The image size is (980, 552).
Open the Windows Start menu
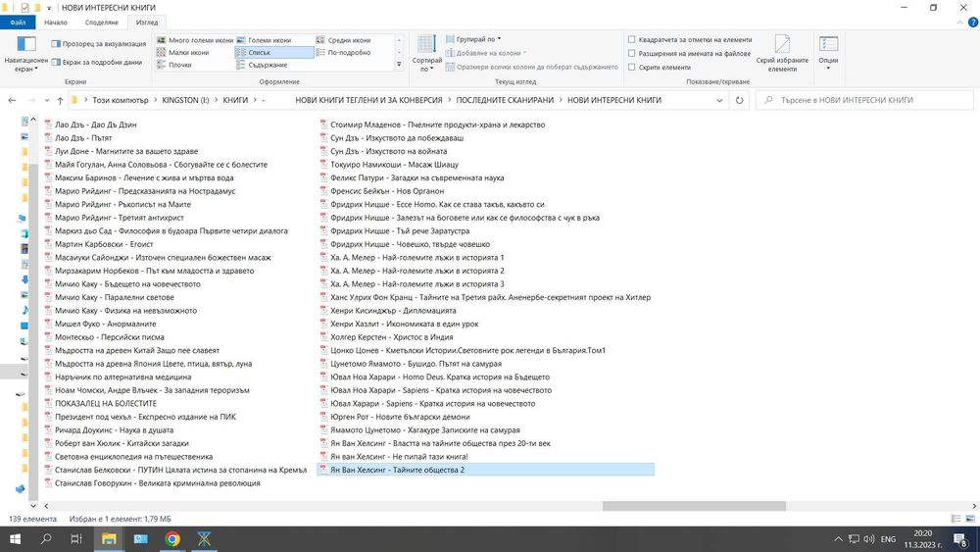(x=15, y=539)
